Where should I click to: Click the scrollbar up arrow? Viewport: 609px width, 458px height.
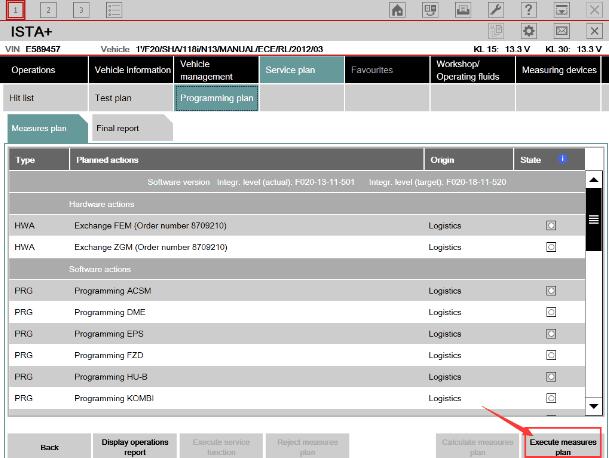pos(593,180)
